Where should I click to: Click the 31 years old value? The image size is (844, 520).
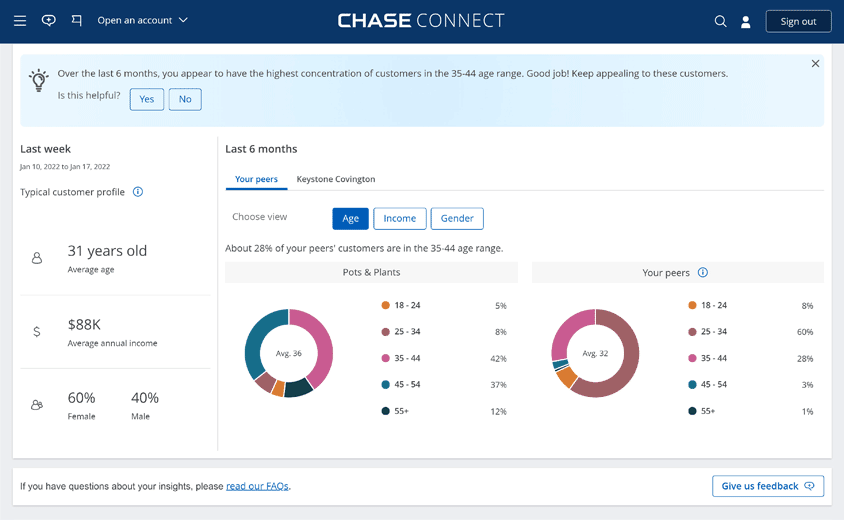click(107, 251)
